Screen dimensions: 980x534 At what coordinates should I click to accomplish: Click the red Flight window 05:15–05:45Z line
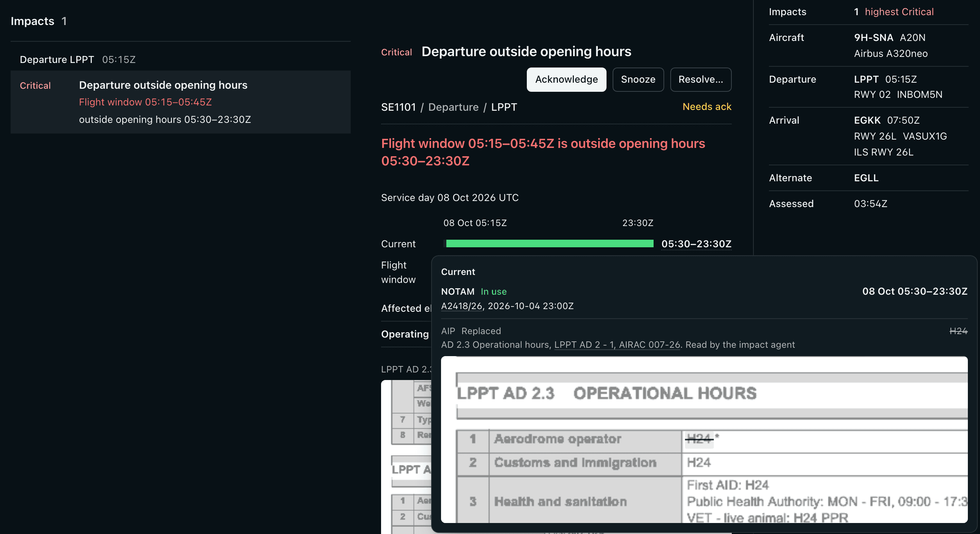pyautogui.click(x=145, y=102)
